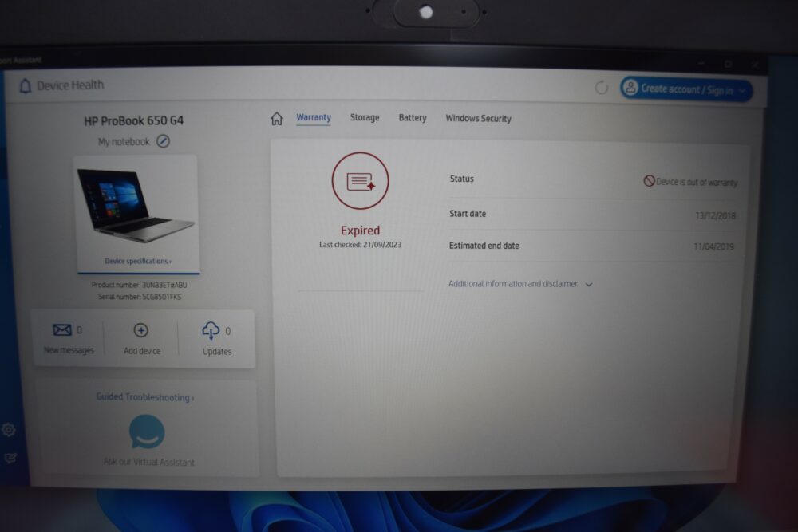Refresh the device information
798x532 pixels.
coord(601,88)
